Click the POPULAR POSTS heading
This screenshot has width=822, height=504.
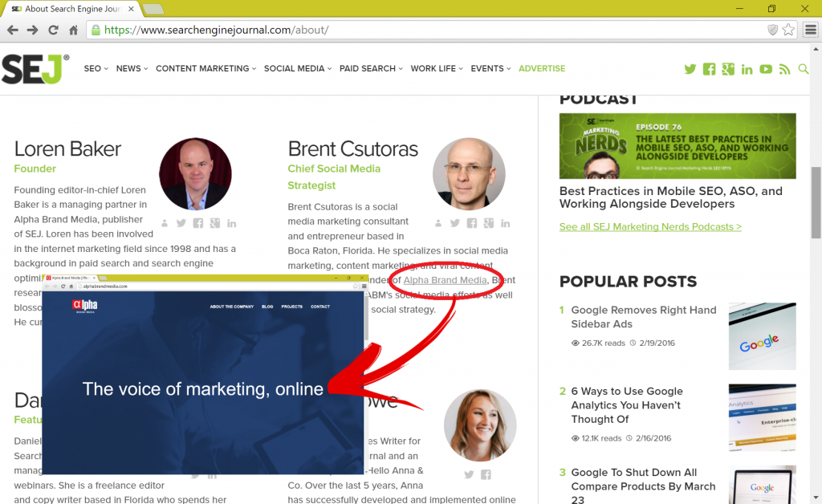pos(628,282)
